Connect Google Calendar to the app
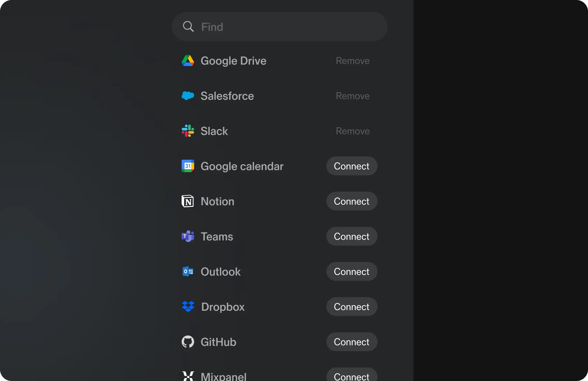This screenshot has width=588, height=381. [x=352, y=166]
